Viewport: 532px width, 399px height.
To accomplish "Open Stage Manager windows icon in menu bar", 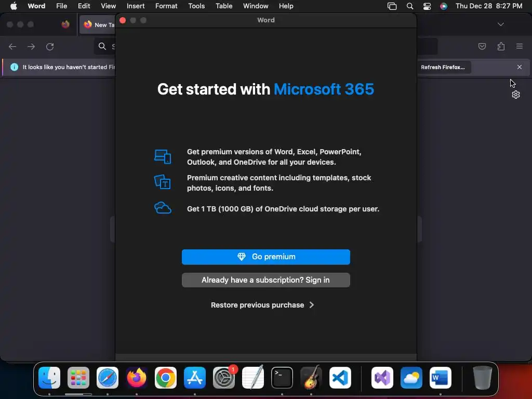I will point(392,6).
